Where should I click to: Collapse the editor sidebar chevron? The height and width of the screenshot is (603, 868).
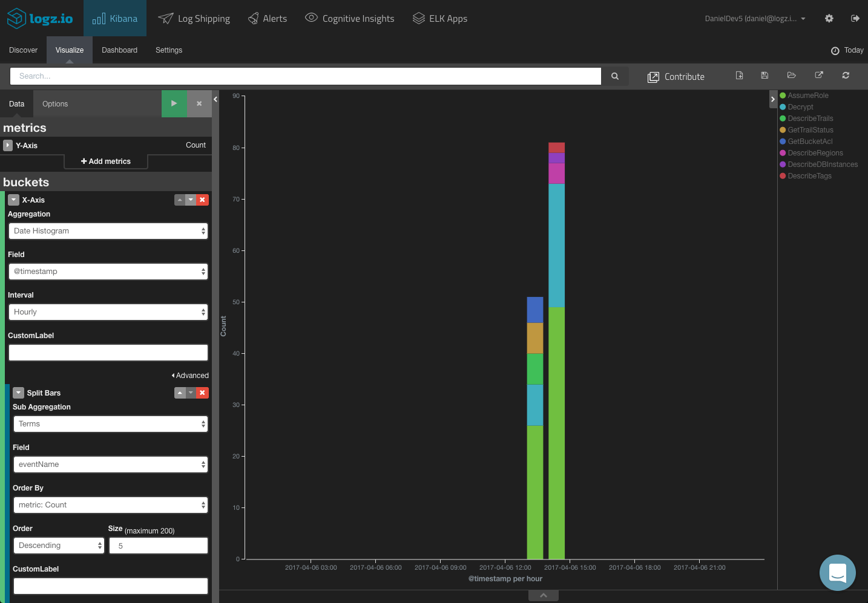(x=215, y=99)
